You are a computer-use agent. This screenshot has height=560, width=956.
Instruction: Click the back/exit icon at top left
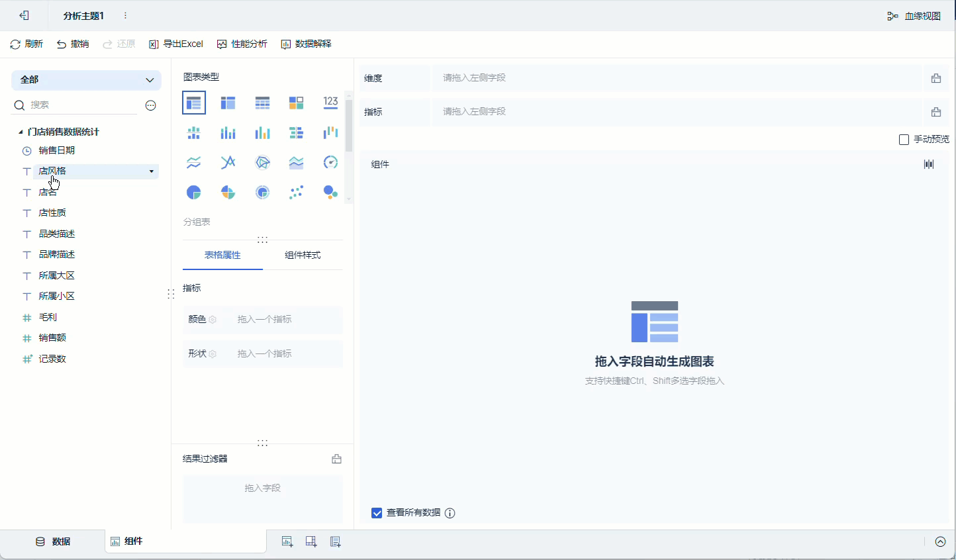(24, 15)
